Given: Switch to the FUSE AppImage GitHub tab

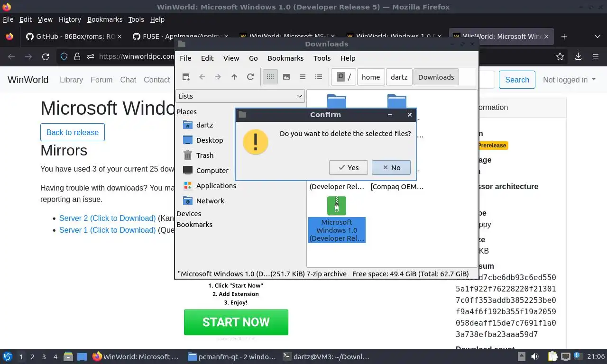Looking at the screenshot, I should (180, 36).
